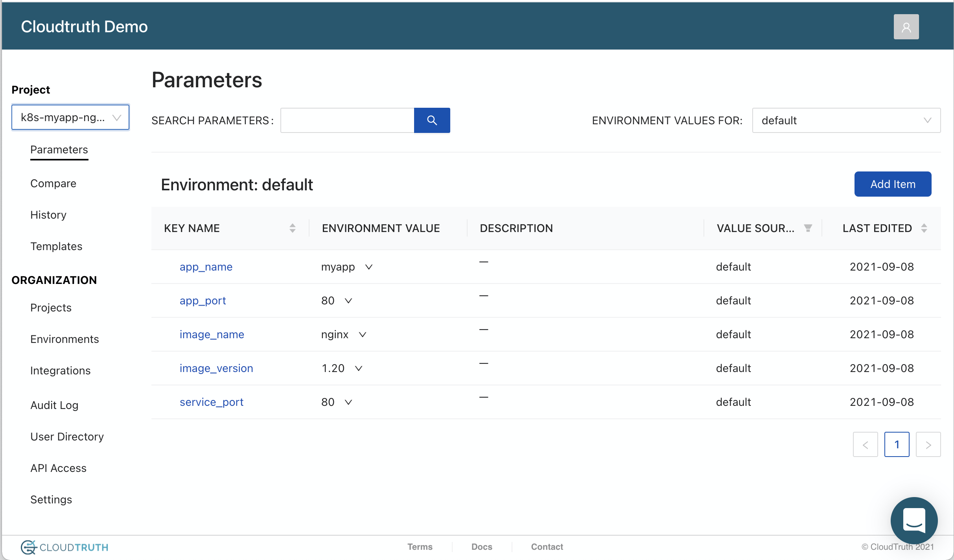The width and height of the screenshot is (954, 560).
Task: Click the CloudTruth logo in footer
Action: pos(64,547)
